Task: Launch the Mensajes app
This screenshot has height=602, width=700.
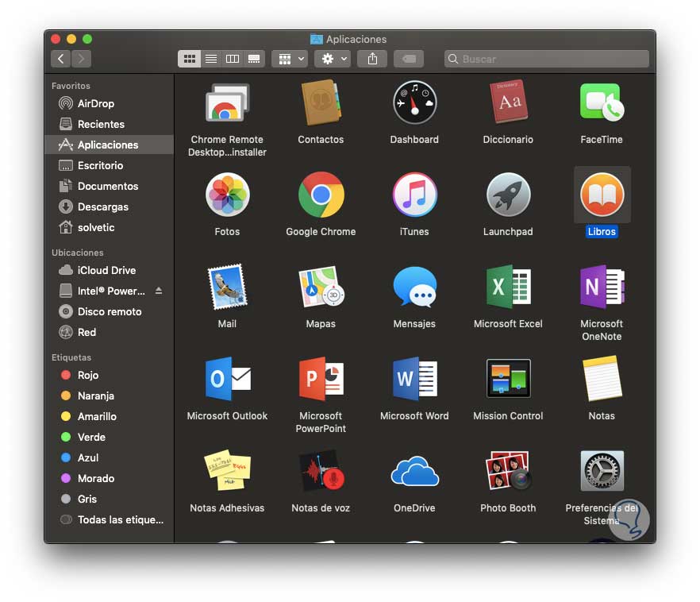Action: click(x=414, y=287)
